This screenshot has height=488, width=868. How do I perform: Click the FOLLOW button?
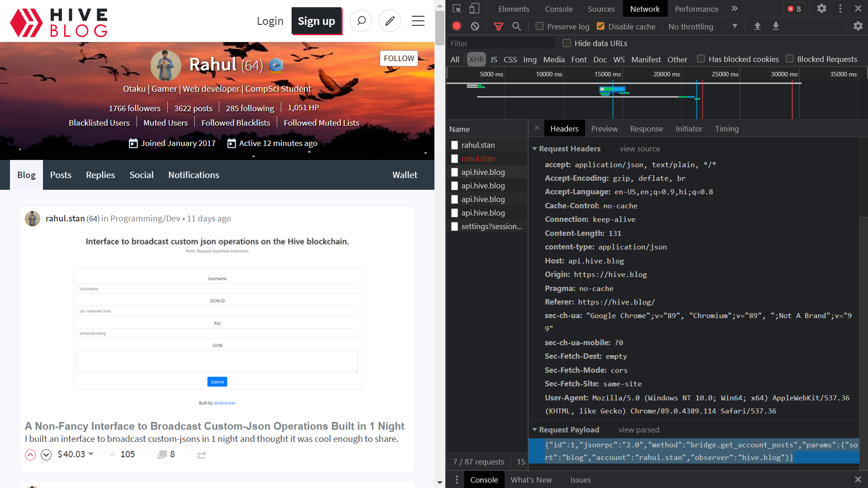click(x=399, y=58)
